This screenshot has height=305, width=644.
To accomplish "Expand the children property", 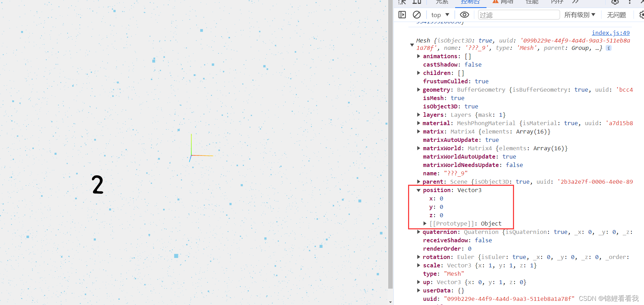I will point(419,73).
